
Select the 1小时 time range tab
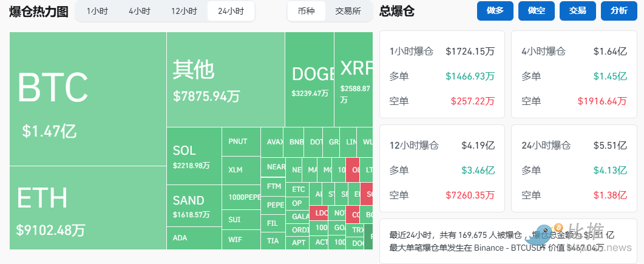pyautogui.click(x=97, y=11)
